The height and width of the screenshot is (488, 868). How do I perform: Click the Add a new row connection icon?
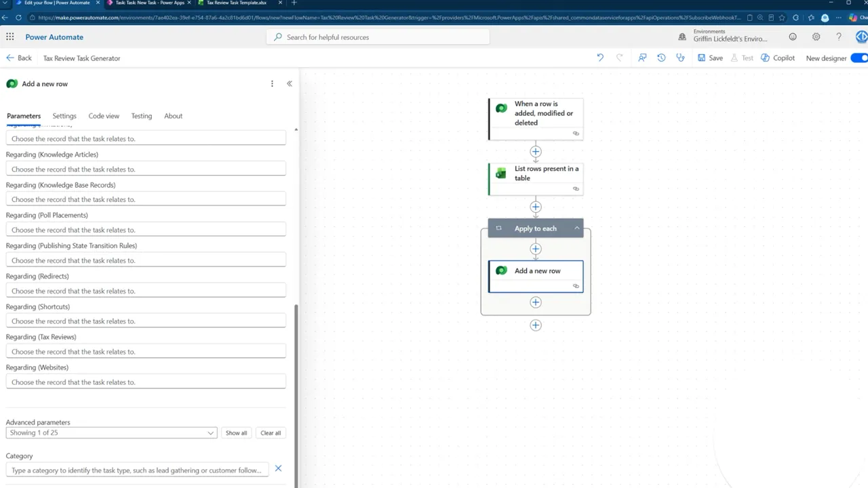[576, 286]
